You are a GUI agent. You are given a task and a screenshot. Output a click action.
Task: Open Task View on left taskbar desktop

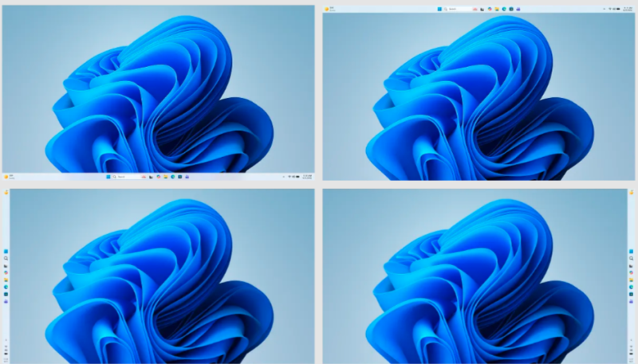pos(6,266)
